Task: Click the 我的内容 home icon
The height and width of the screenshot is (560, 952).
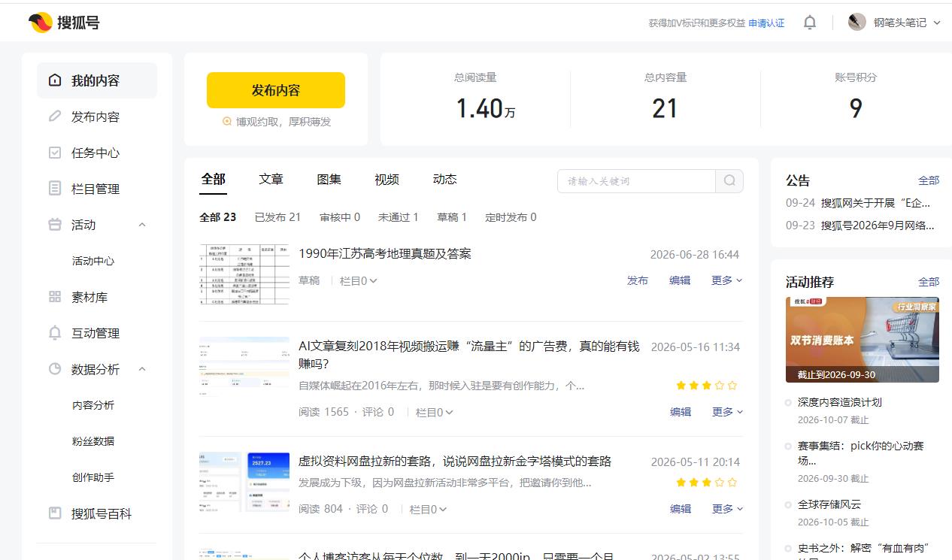Action: point(55,80)
